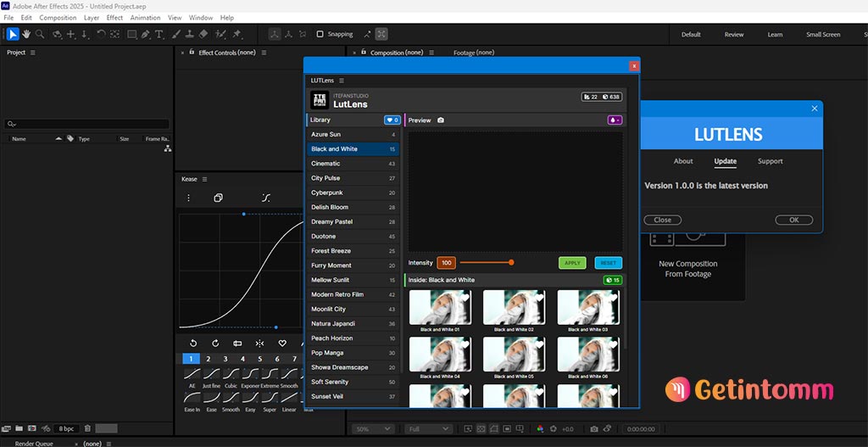The width and height of the screenshot is (868, 447).
Task: Select Kease preset page 3
Action: tap(225, 359)
